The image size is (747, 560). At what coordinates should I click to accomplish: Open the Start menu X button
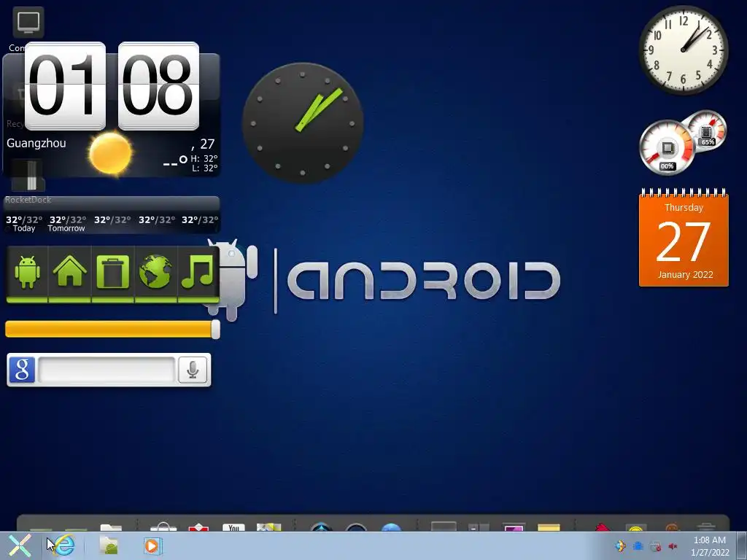pyautogui.click(x=20, y=545)
